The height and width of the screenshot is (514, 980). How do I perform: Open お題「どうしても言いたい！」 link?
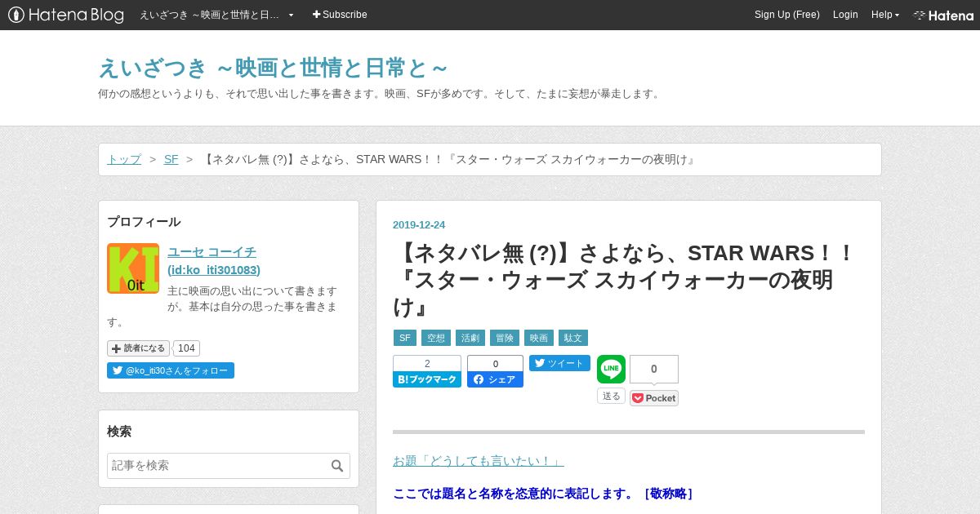[x=479, y=461]
